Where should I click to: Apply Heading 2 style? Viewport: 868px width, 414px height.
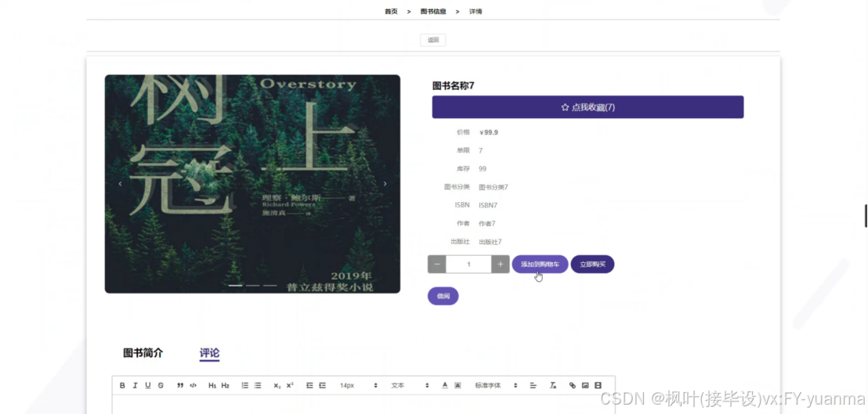click(226, 385)
